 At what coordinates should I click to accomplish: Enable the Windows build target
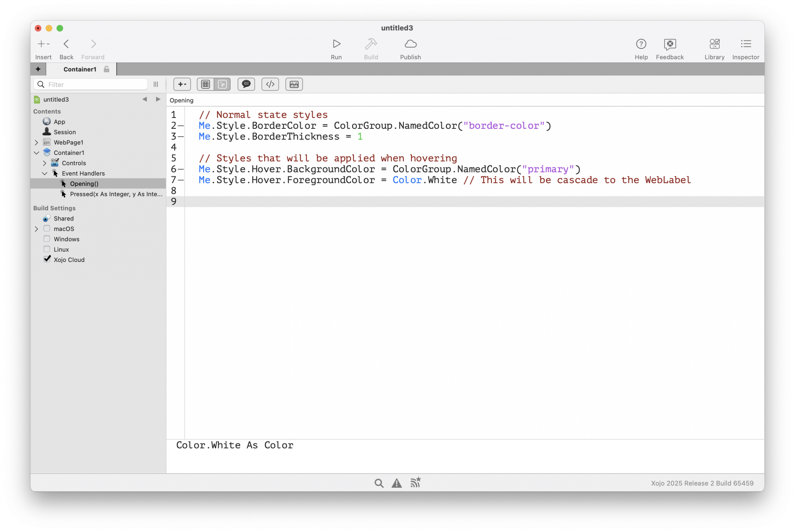47,239
